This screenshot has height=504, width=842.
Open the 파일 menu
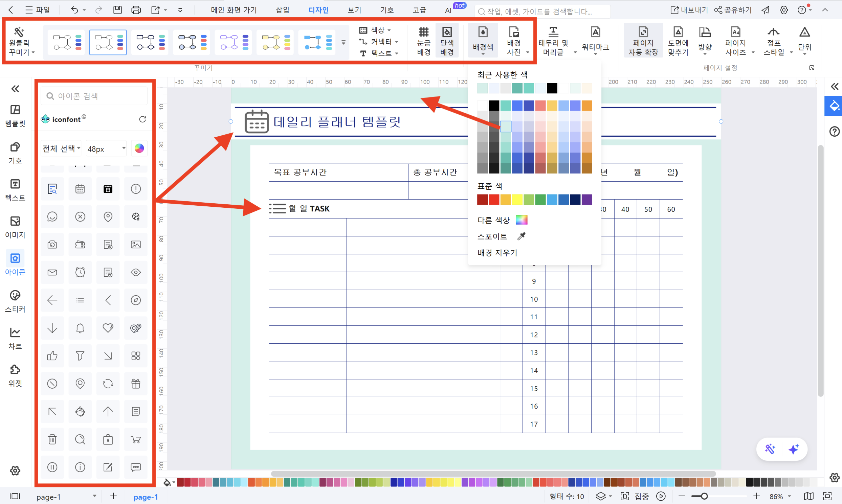(x=37, y=10)
